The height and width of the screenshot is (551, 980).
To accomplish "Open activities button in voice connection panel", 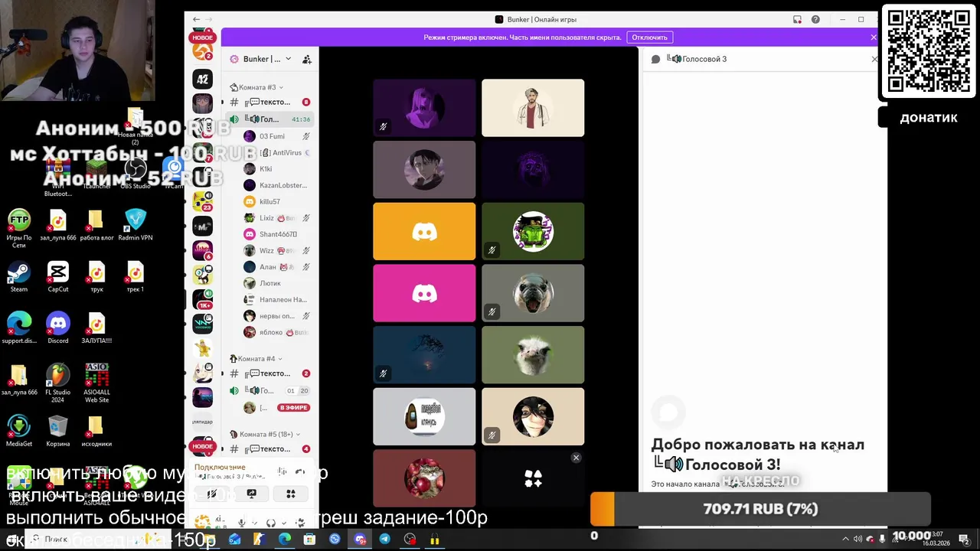I will (291, 494).
